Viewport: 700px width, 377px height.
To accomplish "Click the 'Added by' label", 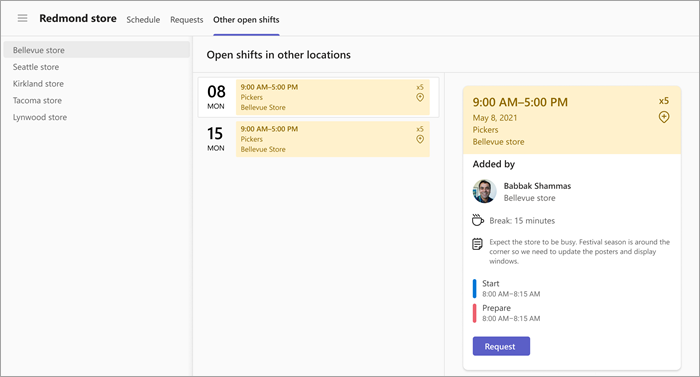I will pyautogui.click(x=494, y=164).
